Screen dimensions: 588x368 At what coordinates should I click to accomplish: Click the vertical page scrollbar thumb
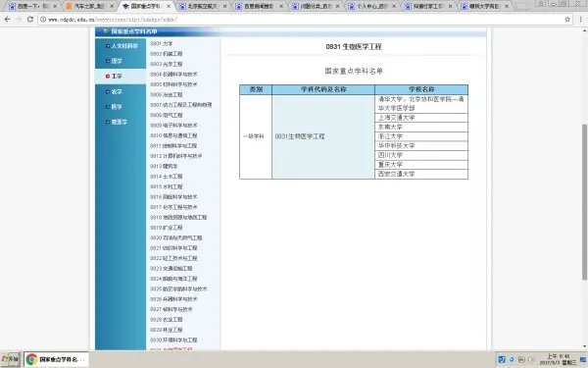point(584,201)
